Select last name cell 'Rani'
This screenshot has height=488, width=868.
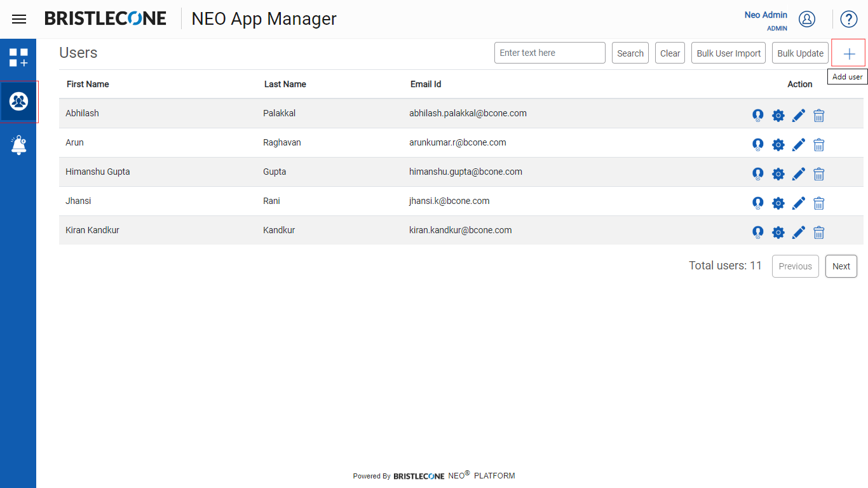(271, 201)
